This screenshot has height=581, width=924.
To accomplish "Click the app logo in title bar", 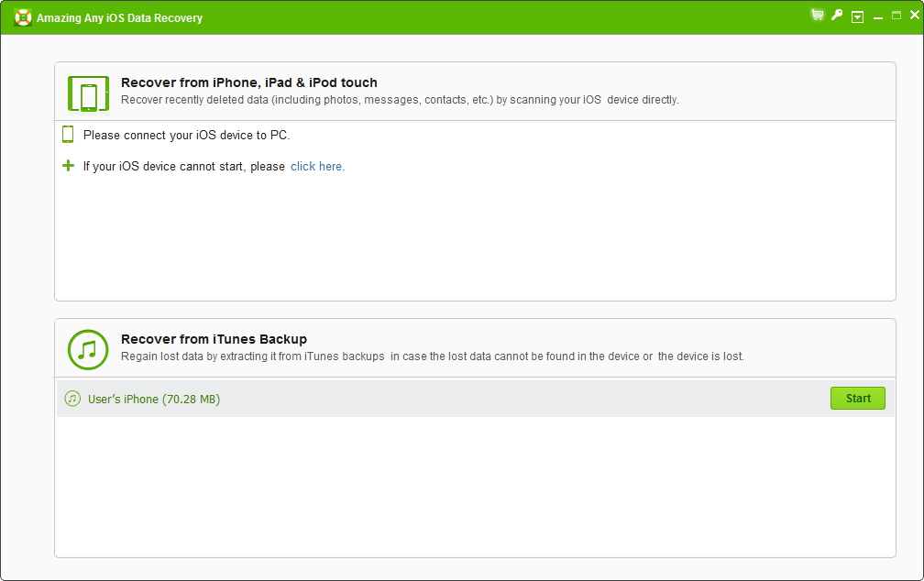I will [x=23, y=17].
